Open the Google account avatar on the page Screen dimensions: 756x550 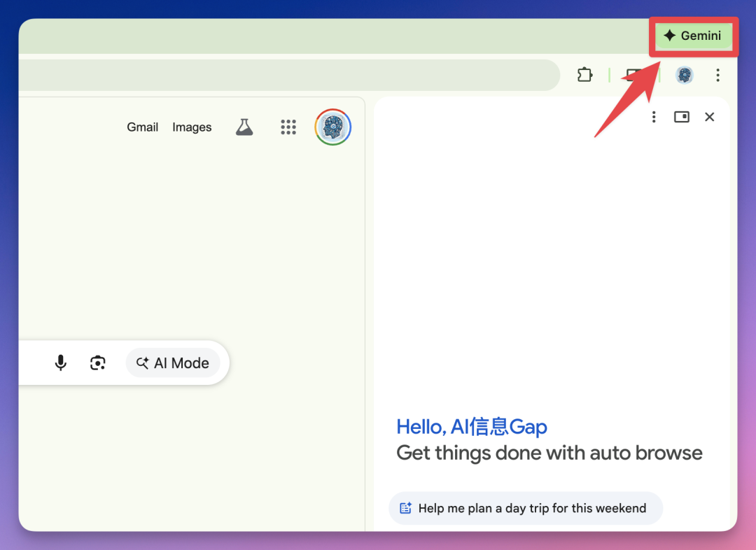pos(332,127)
